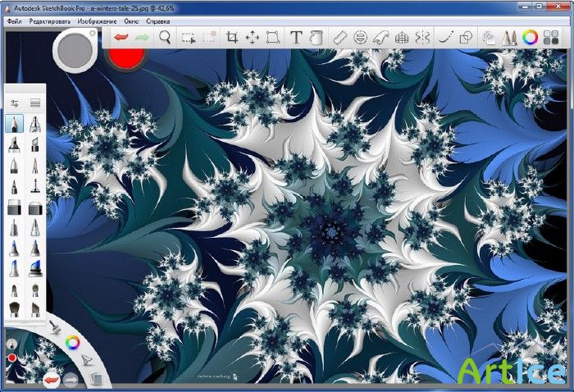Choose the Flood Fill bucket tool

317,38
